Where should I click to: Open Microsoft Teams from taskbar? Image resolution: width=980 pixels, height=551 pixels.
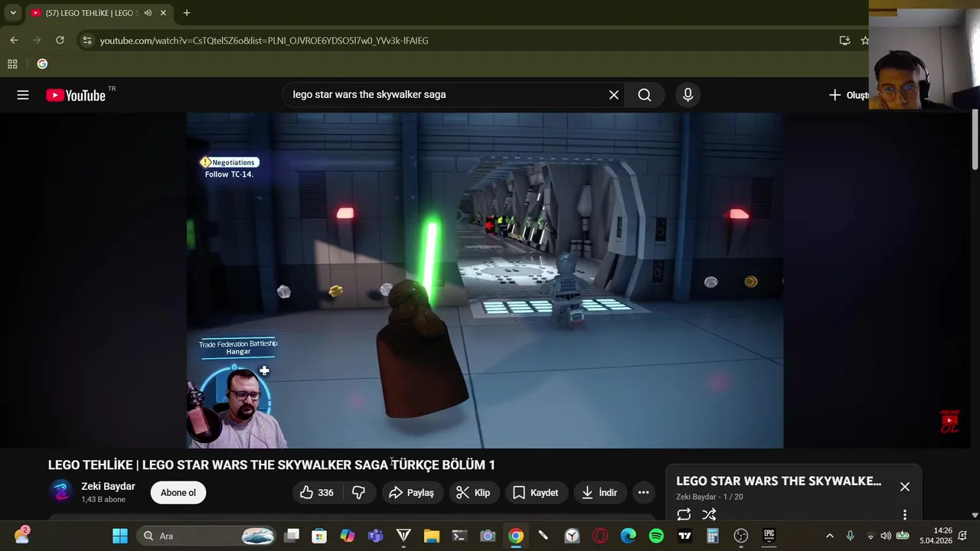click(375, 536)
